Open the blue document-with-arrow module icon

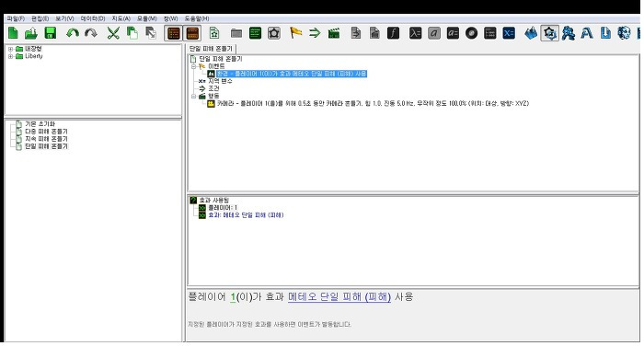pyautogui.click(x=605, y=33)
